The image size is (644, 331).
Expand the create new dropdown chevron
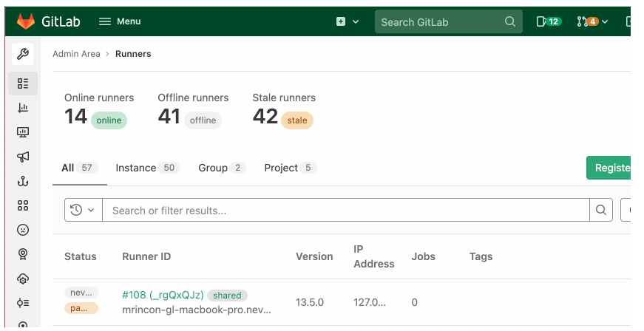(356, 21)
